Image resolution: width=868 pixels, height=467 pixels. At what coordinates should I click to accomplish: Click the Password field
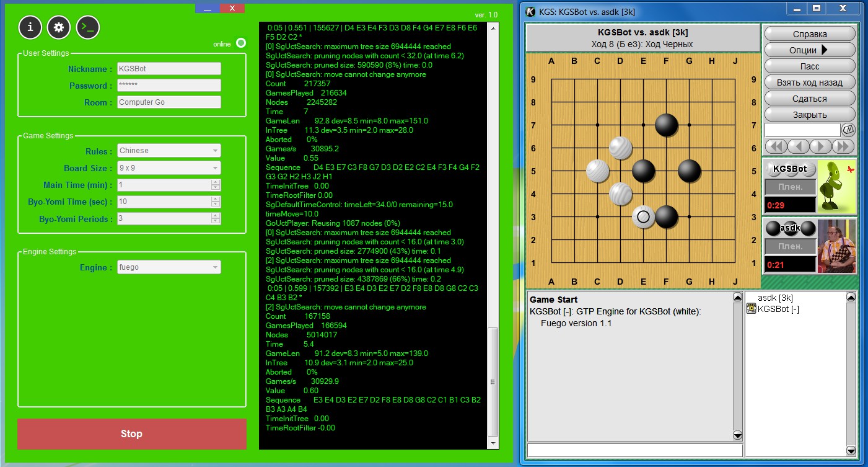(169, 86)
